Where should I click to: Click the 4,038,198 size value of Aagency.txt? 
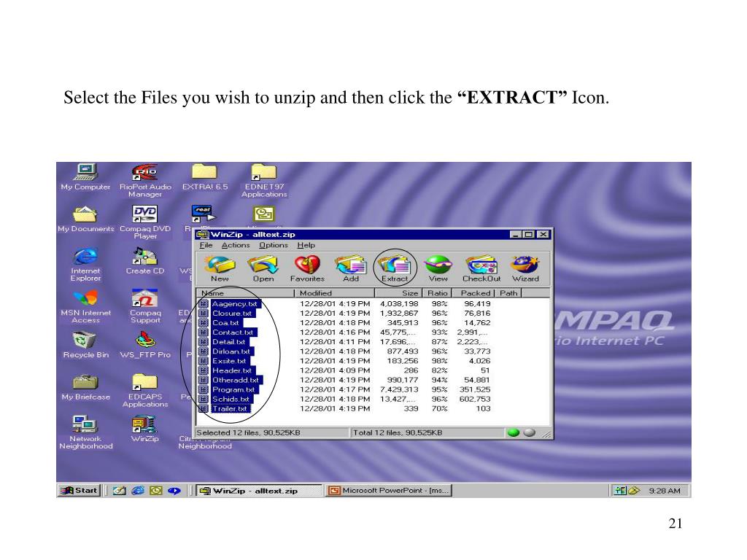tap(399, 304)
